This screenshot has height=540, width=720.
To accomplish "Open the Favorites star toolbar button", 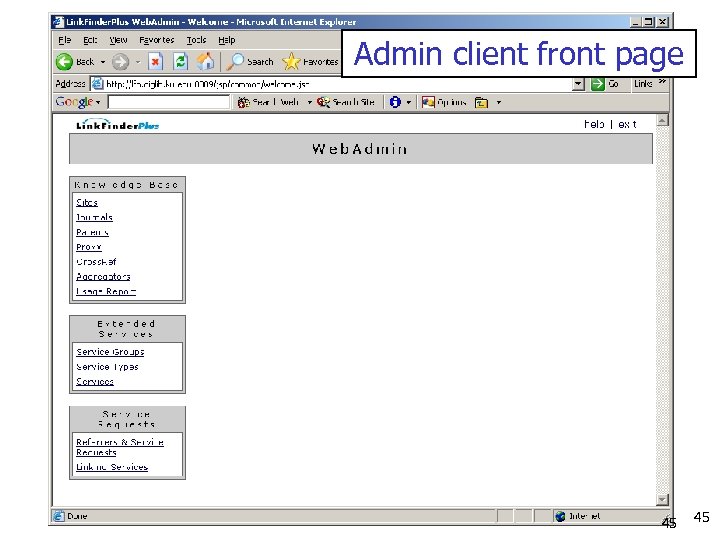I will (x=310, y=62).
